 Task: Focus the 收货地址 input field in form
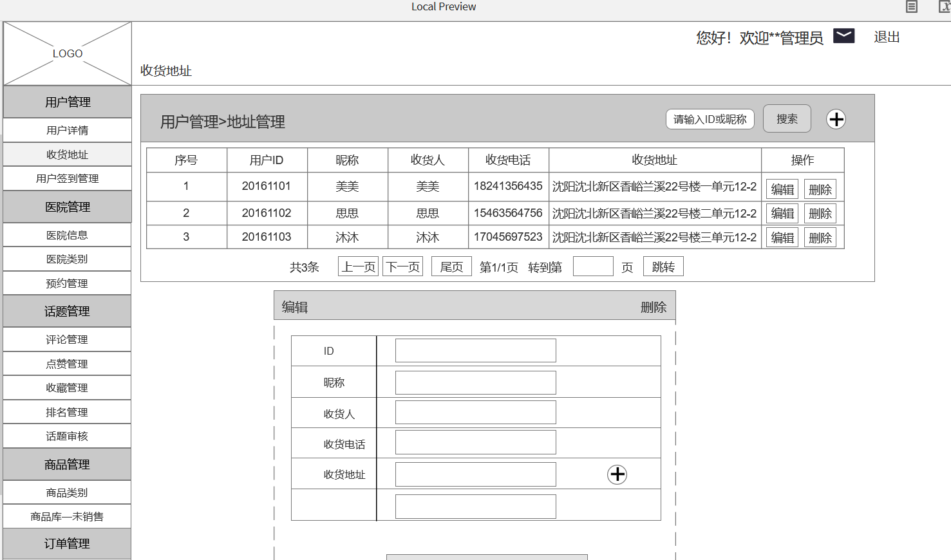476,474
